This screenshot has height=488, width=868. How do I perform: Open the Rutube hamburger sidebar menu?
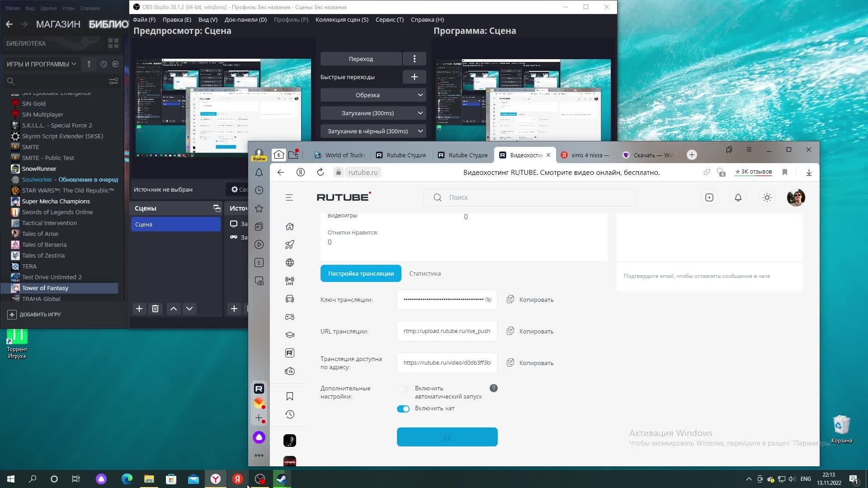click(x=289, y=197)
